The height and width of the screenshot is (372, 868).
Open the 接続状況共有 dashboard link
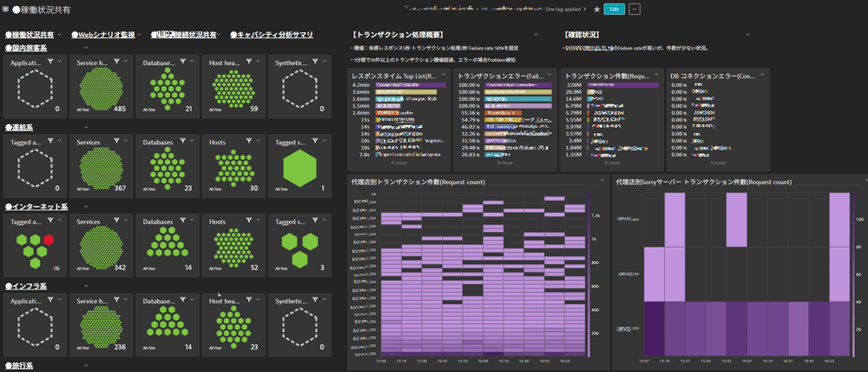(184, 35)
